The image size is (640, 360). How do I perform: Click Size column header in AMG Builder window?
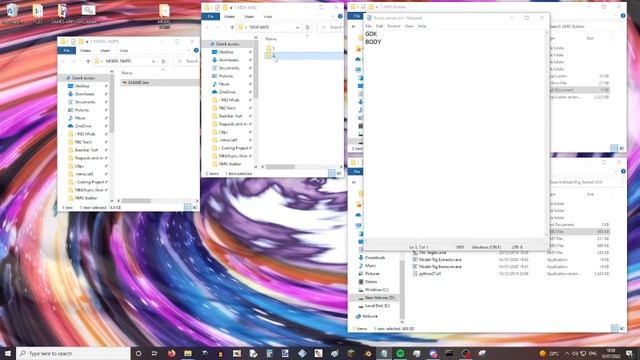(590, 38)
